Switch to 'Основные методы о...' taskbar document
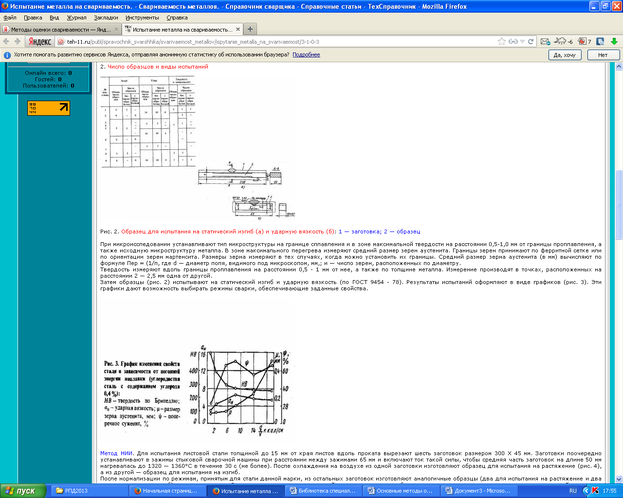Screen dimensions: 623x498 click(402, 491)
